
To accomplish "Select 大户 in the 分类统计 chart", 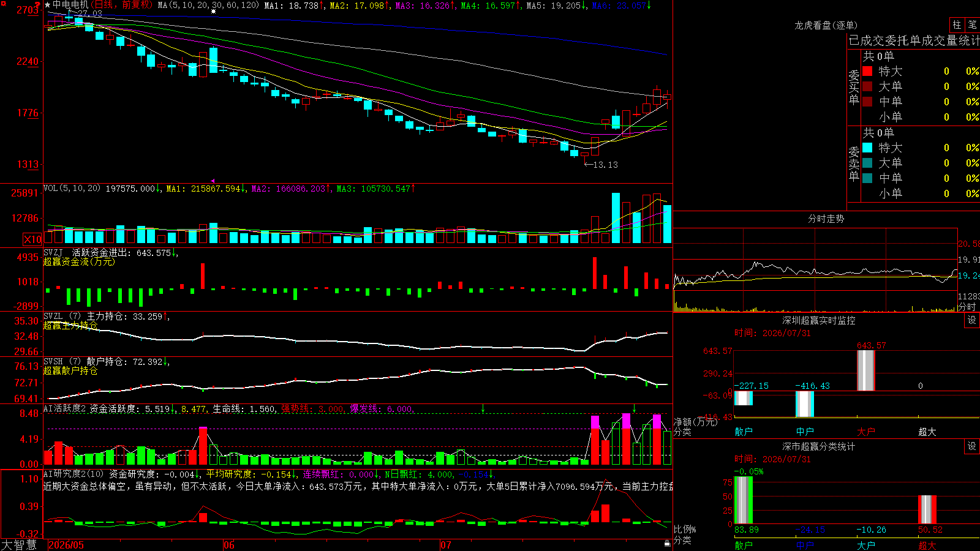I will point(866,545).
